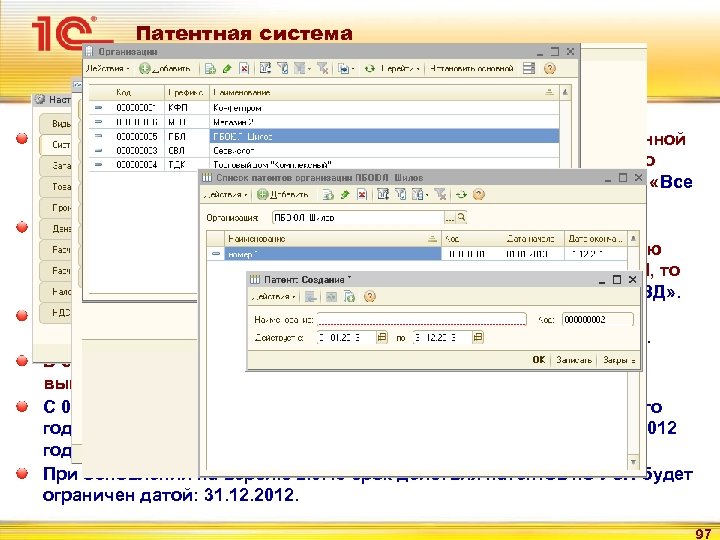Image resolution: width=720 pixels, height=540 pixels.
Task: Click the Дата начала column header
Action: 533,239
